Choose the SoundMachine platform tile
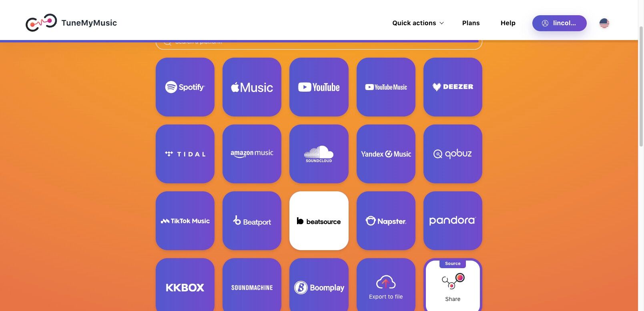 [x=252, y=285]
